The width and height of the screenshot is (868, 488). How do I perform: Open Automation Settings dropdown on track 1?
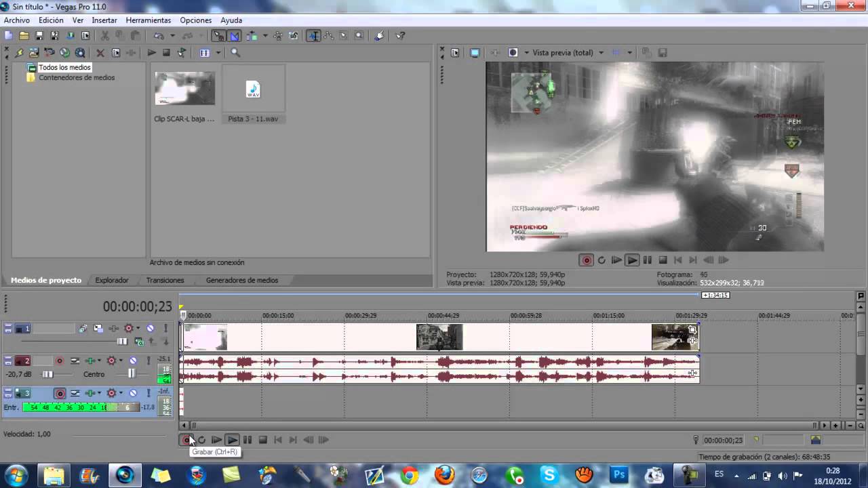point(138,328)
